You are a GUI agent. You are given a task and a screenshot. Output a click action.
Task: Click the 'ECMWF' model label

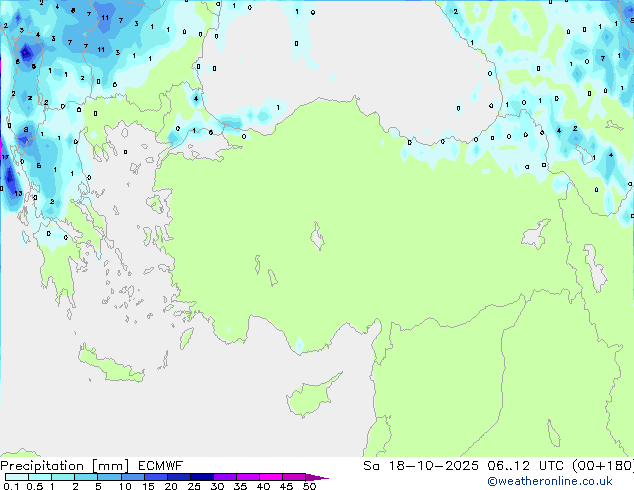click(161, 466)
